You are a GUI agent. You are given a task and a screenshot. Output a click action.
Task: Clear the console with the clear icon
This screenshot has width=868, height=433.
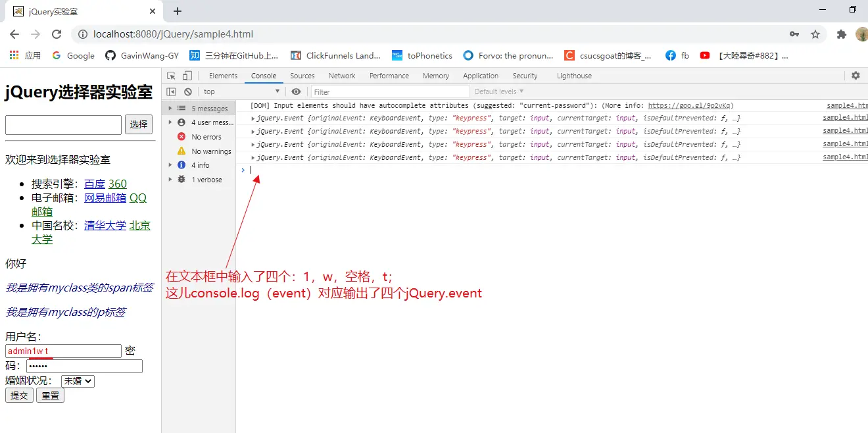click(188, 92)
